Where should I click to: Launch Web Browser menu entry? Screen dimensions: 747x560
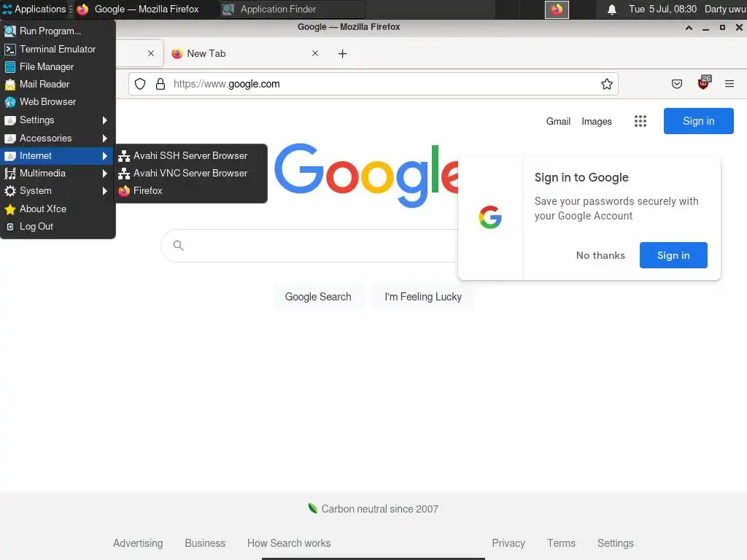click(x=58, y=102)
